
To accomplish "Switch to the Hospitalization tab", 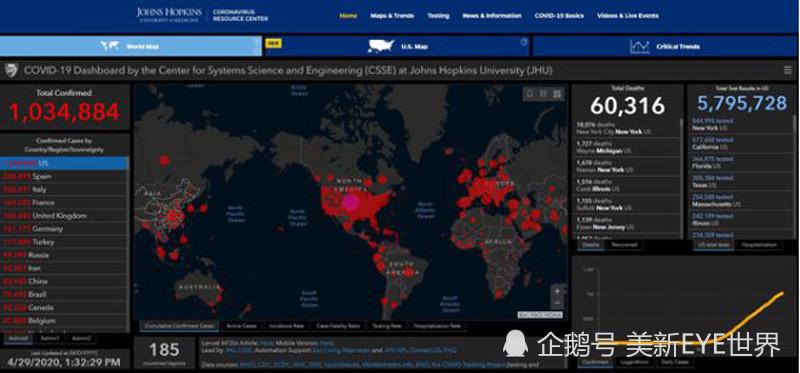I will point(759,245).
